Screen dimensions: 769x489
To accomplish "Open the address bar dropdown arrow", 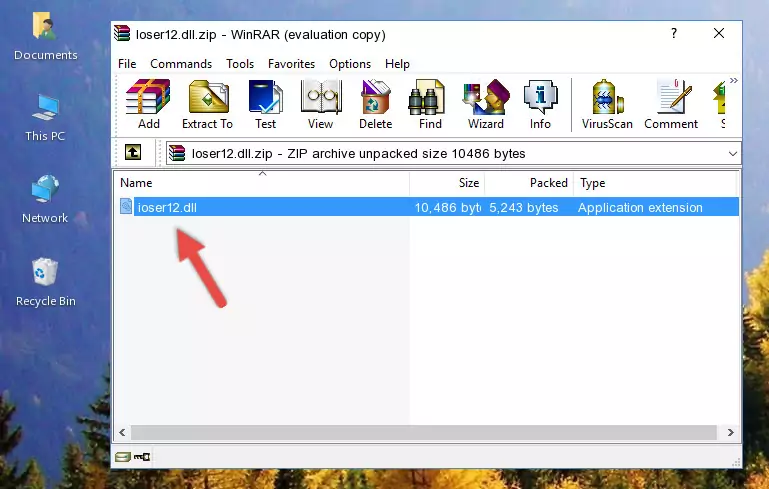I will 733,154.
